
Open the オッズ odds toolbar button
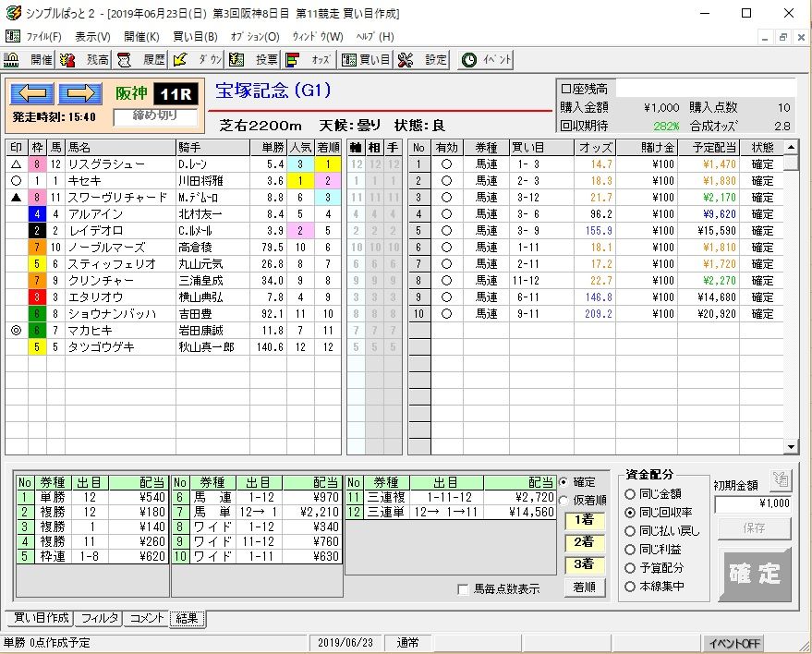point(309,60)
